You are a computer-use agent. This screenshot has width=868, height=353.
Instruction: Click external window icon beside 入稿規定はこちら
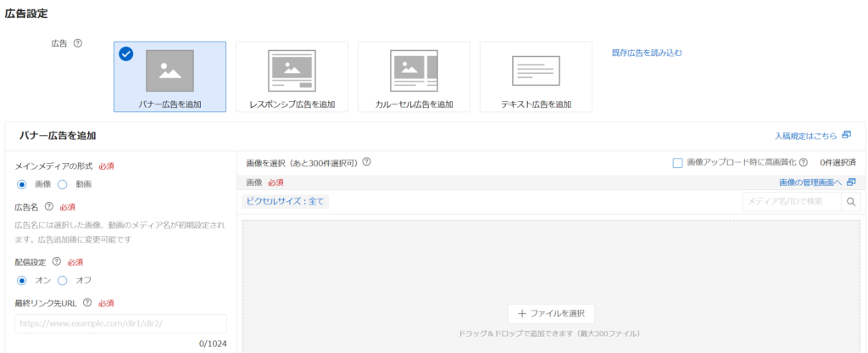[x=846, y=135]
